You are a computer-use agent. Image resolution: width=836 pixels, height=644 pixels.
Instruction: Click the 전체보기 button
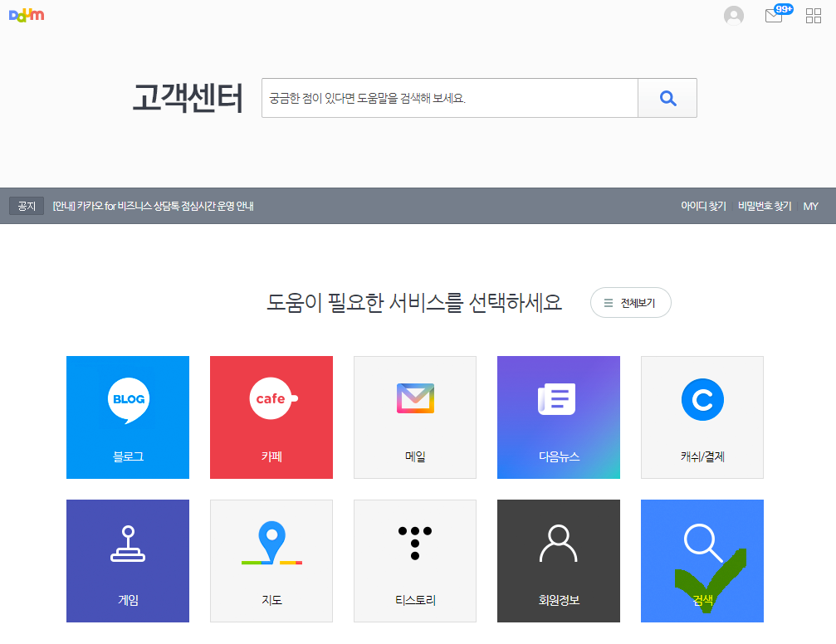coord(631,303)
